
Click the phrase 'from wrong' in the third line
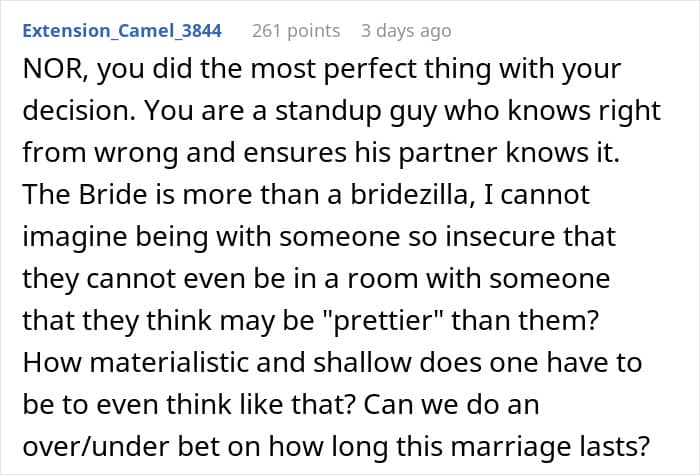[100, 153]
